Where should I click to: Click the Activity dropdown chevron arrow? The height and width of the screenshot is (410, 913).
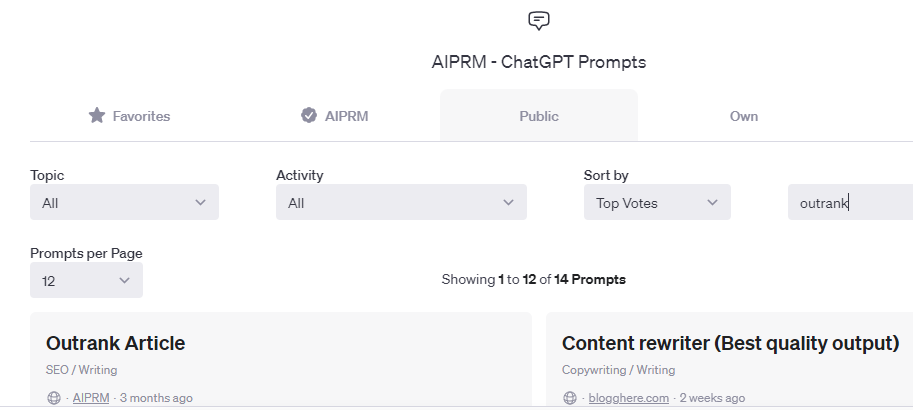508,203
